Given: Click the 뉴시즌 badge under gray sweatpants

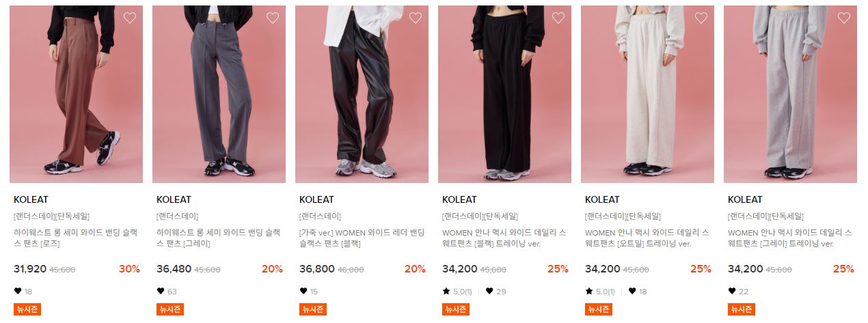Looking at the screenshot, I should tap(741, 309).
